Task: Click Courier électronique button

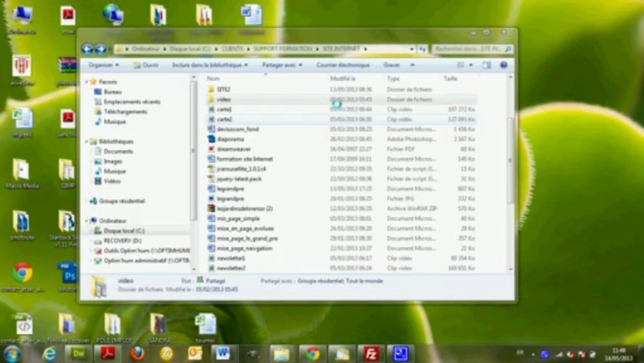Action: coord(343,65)
